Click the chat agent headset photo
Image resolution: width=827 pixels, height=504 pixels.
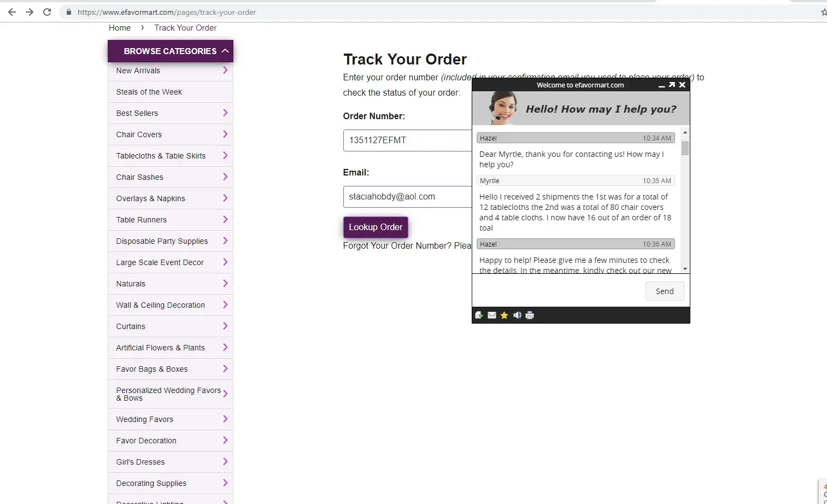(502, 108)
